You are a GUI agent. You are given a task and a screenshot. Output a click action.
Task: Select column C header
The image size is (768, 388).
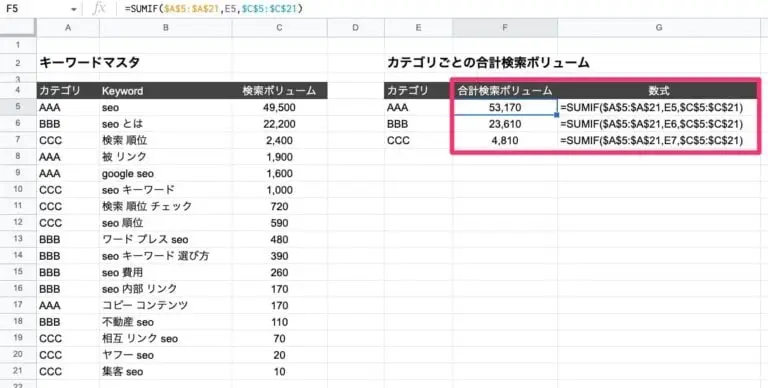(x=280, y=28)
